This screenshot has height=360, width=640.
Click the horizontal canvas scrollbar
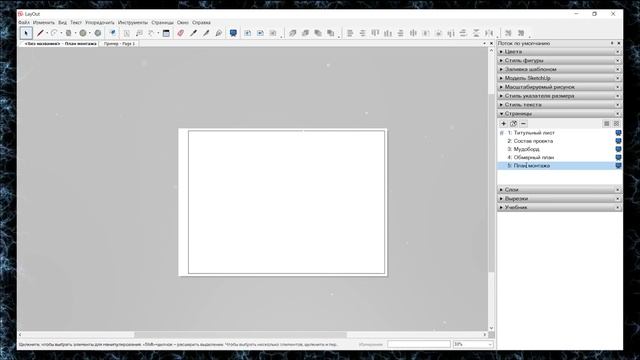[240, 335]
